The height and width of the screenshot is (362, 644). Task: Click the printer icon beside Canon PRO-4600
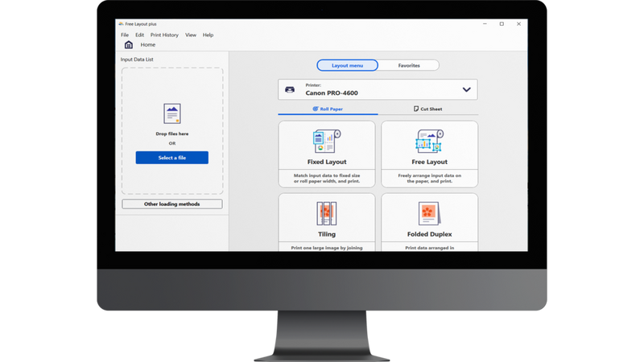[291, 89]
